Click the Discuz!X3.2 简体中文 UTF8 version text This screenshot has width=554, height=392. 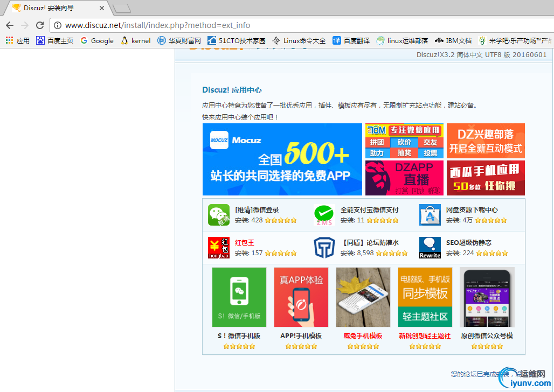482,55
